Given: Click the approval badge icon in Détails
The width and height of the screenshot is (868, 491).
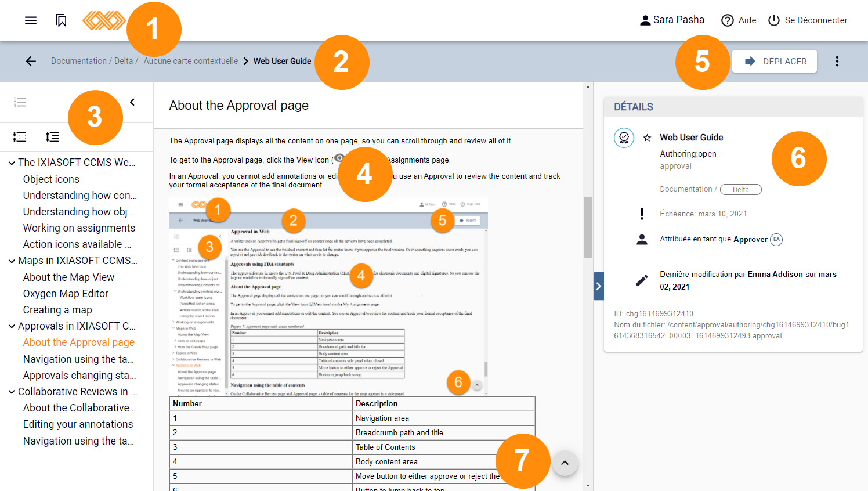Looking at the screenshot, I should [624, 138].
